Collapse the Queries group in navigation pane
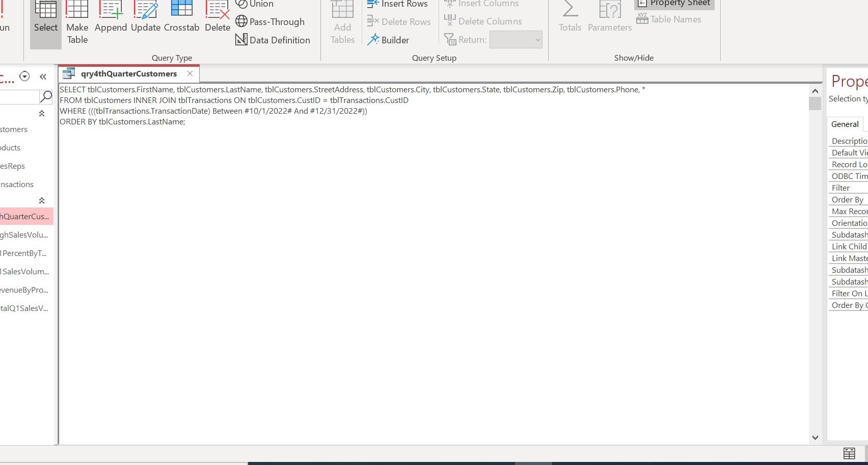This screenshot has width=868, height=465. (x=42, y=200)
